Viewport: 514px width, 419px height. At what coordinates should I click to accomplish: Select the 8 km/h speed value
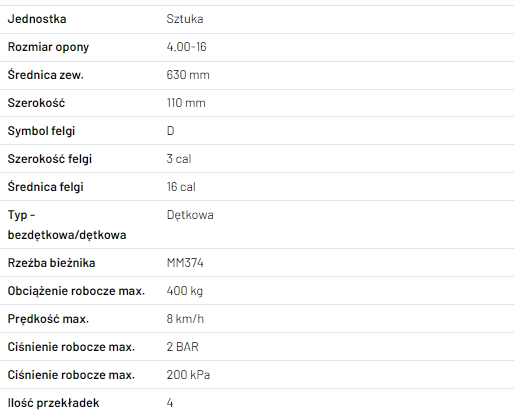(x=185, y=319)
